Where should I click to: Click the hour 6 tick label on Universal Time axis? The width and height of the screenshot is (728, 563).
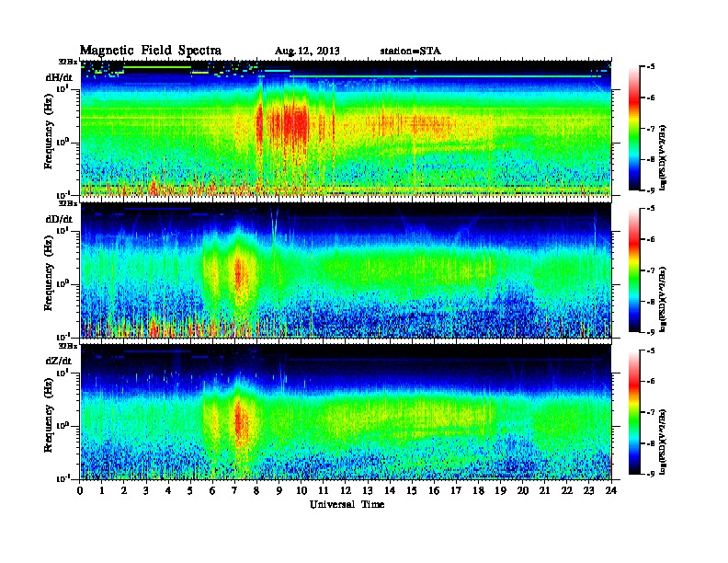[212, 490]
